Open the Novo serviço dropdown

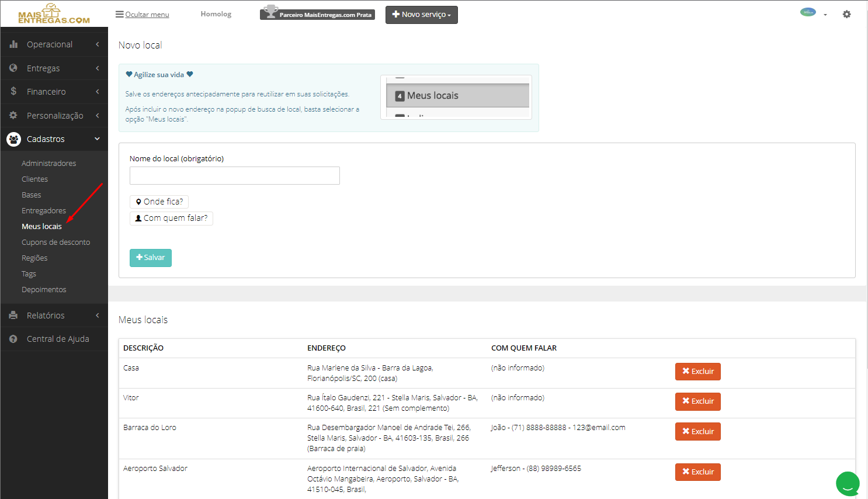tap(422, 15)
